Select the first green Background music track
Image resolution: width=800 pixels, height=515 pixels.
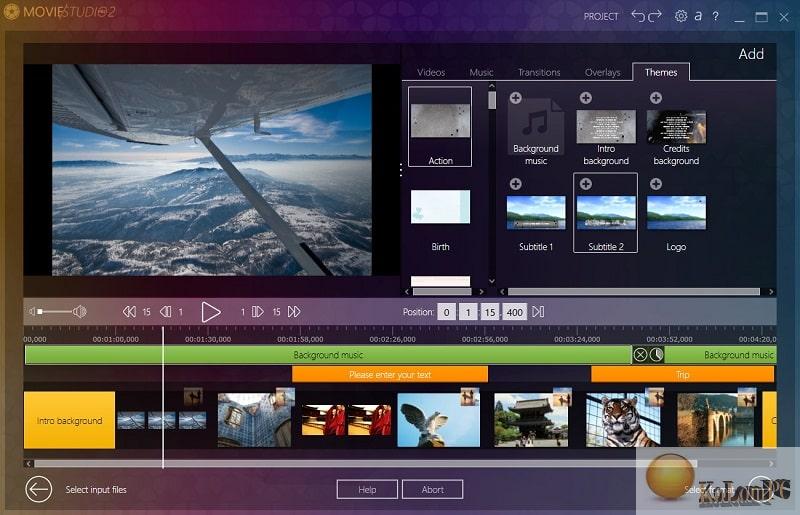click(328, 355)
